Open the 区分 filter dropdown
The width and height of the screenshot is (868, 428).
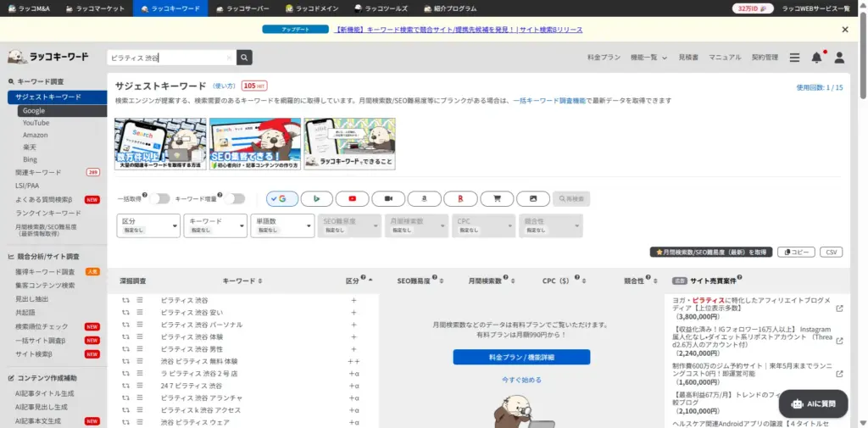148,225
